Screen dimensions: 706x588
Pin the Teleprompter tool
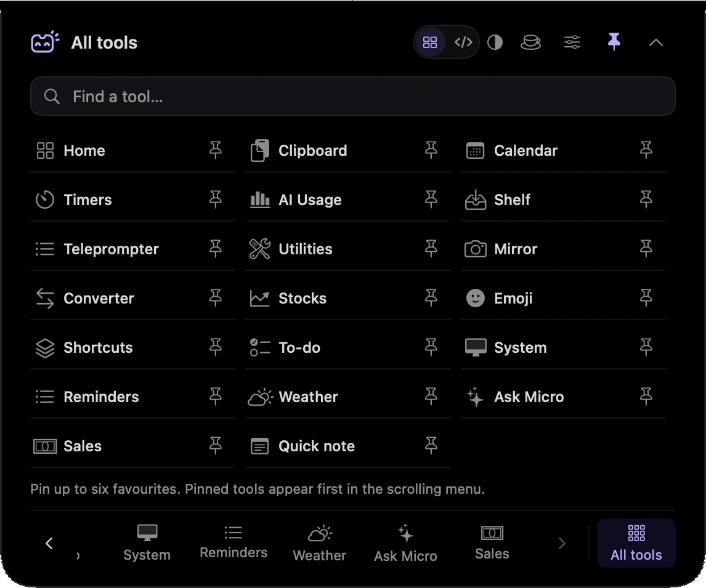(x=216, y=248)
